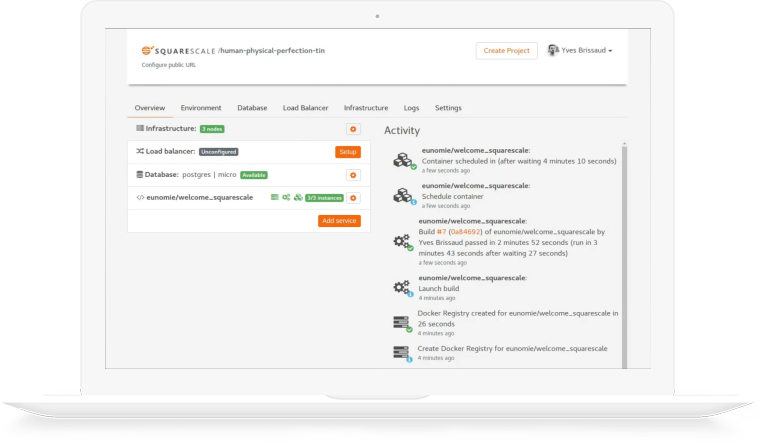Click the Add service button
The width and height of the screenshot is (762, 443).
click(339, 221)
